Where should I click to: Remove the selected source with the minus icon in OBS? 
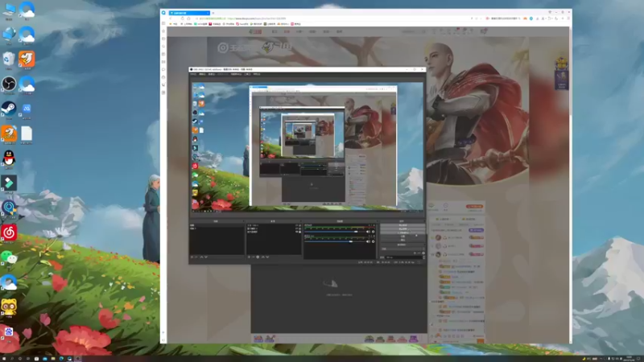pyautogui.click(x=254, y=257)
